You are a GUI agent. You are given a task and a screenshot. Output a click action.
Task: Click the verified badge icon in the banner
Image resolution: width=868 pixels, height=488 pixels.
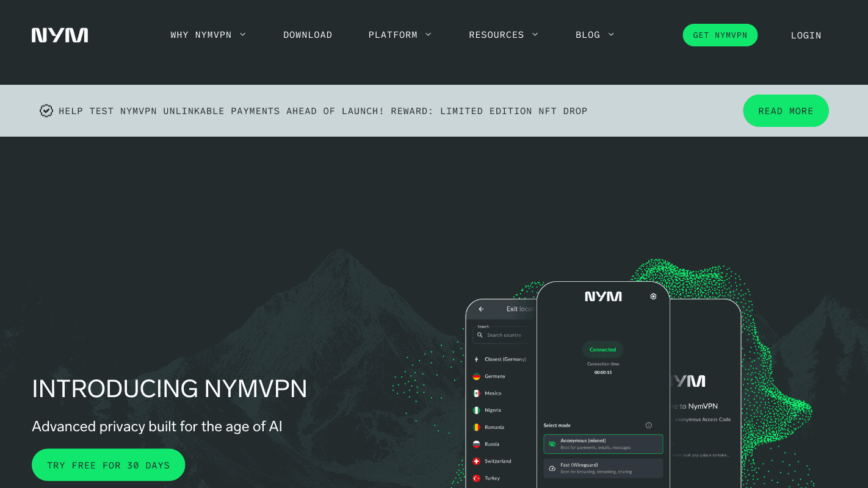click(46, 111)
